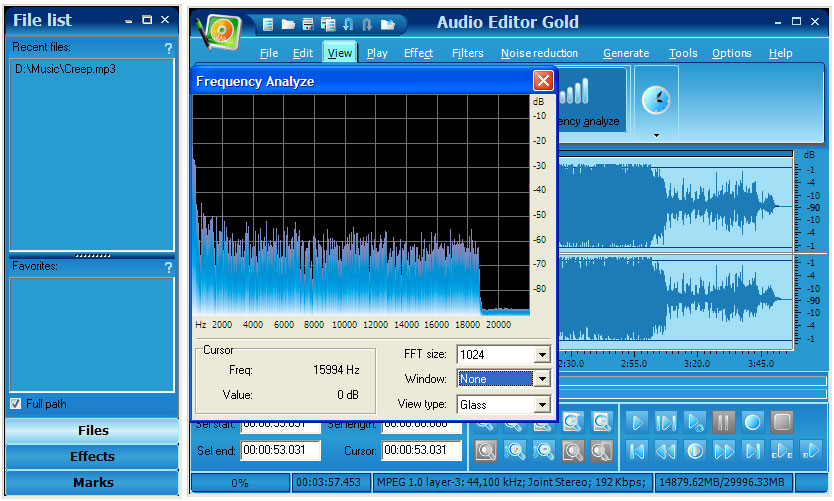The image size is (834, 501).
Task: Click the circular play/pause toggle button
Action: click(x=695, y=451)
